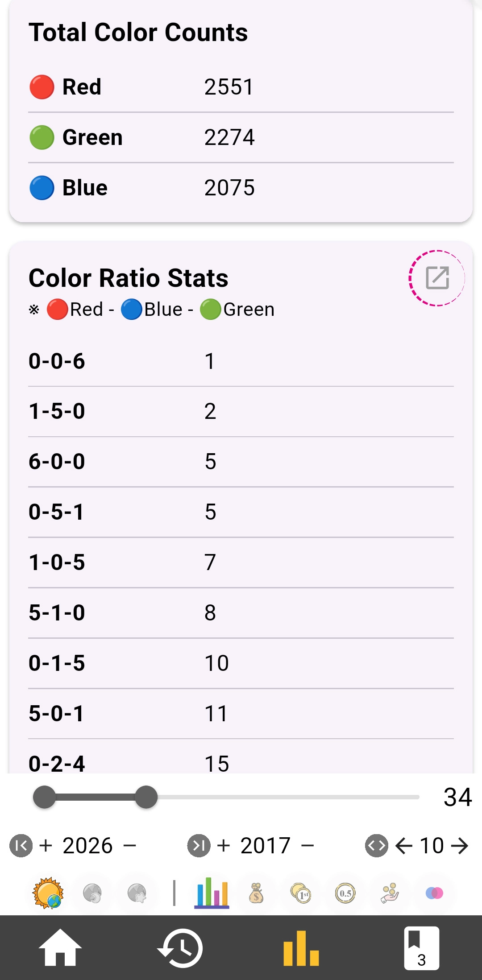Open the colored bar chart stats

[212, 893]
